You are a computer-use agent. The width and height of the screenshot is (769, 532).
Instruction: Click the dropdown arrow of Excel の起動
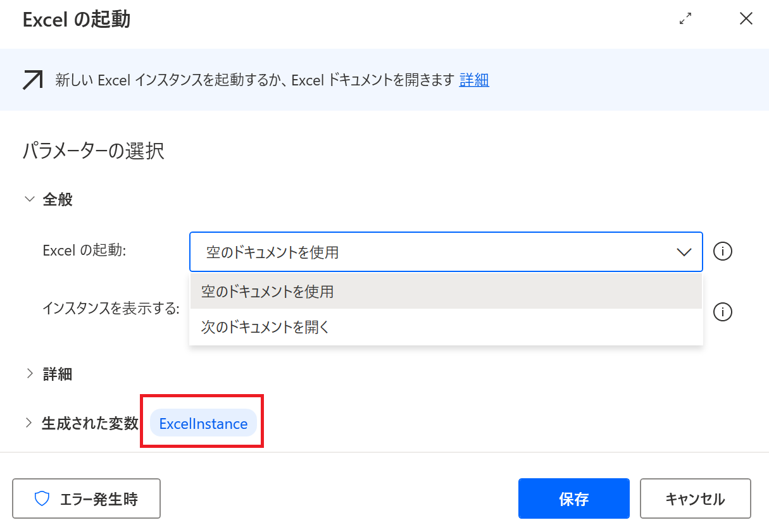click(x=684, y=252)
